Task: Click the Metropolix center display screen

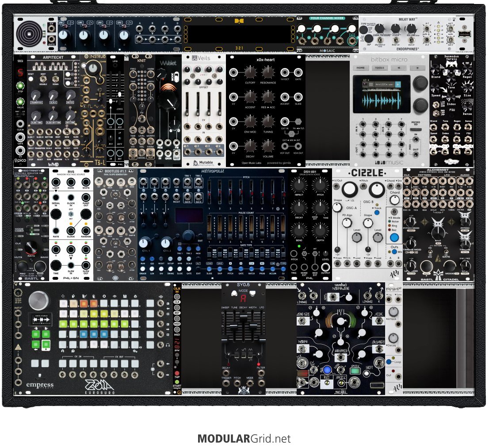Action: click(x=189, y=216)
